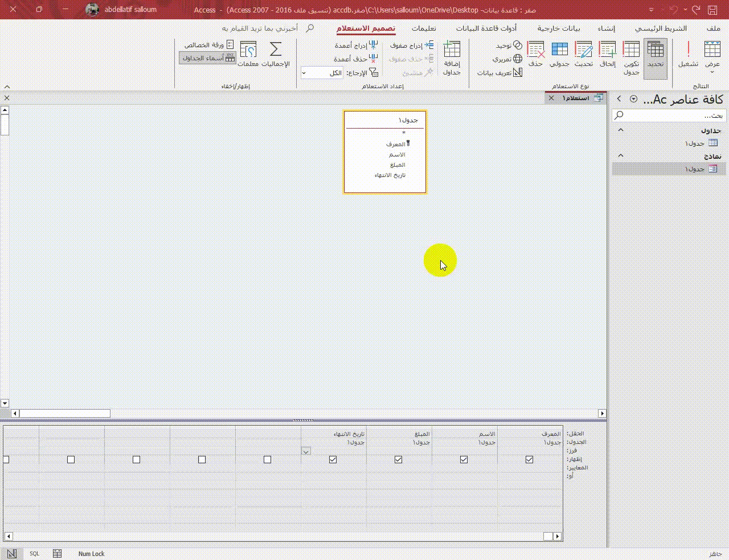Open ورقة الخصائص (Property Sheet)
The width and height of the screenshot is (729, 560).
click(x=208, y=44)
